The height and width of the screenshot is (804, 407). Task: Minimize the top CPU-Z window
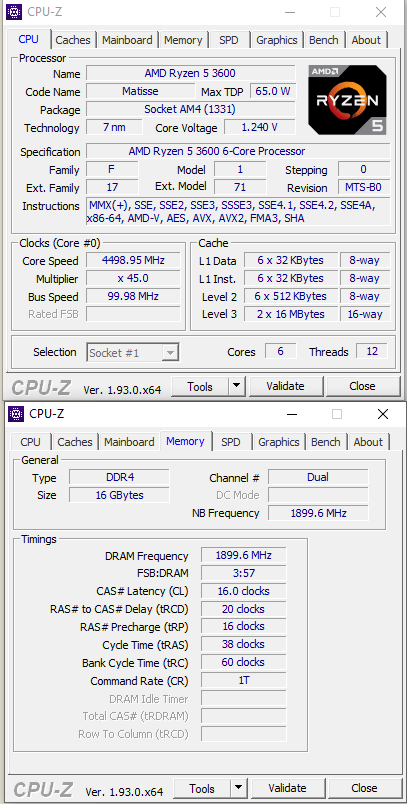(290, 12)
